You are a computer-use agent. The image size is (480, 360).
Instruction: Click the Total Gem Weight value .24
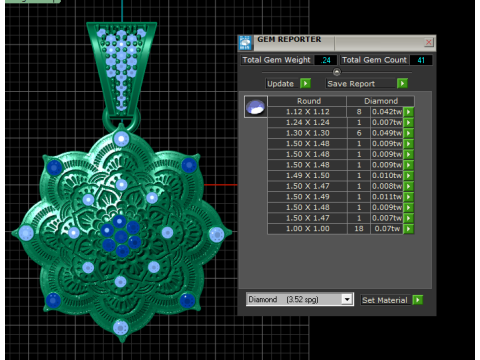click(325, 60)
